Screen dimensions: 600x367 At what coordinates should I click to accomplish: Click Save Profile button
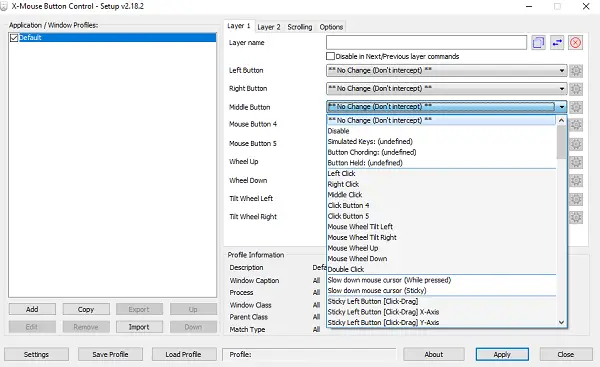point(110,354)
